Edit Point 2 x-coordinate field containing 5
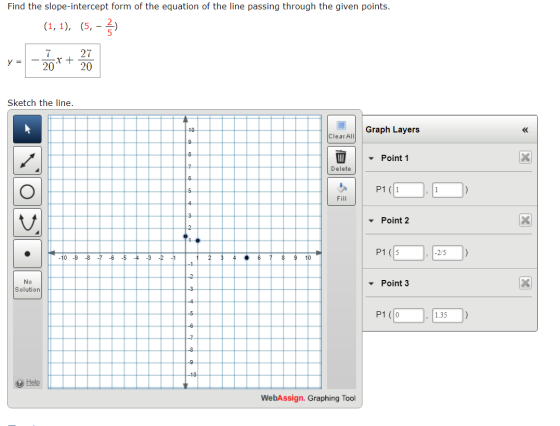The width and height of the screenshot is (560, 426). point(409,253)
